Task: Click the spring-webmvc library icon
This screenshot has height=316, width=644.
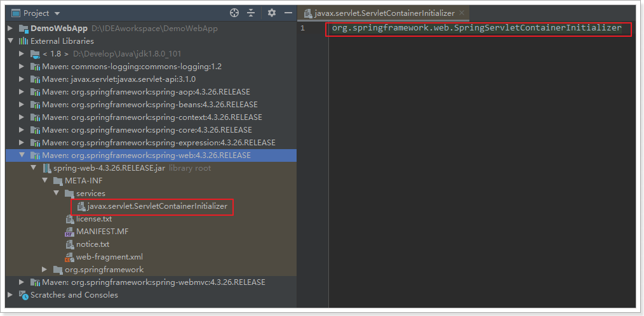Action: [x=36, y=282]
